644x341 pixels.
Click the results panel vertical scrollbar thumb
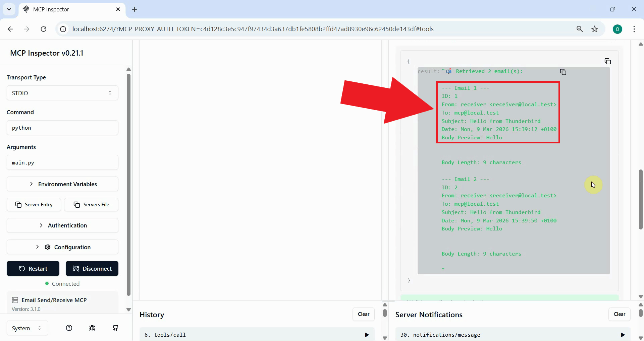point(641,199)
